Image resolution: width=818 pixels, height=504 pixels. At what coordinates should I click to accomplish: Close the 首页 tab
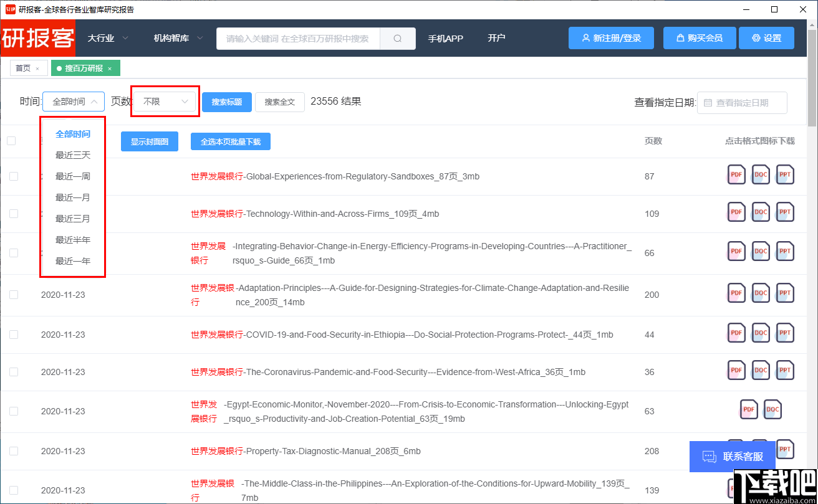(37, 69)
